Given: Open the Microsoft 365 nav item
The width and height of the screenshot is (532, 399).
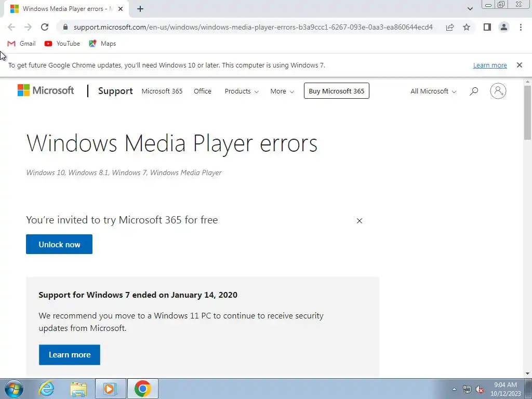Looking at the screenshot, I should tap(162, 91).
